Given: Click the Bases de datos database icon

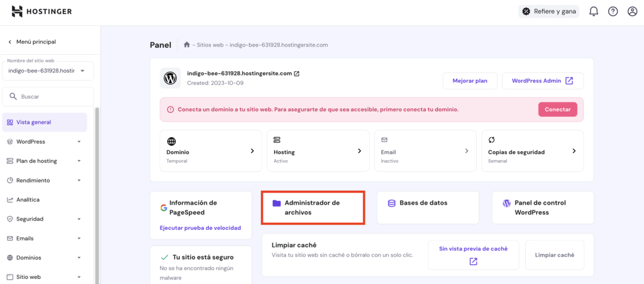Looking at the screenshot, I should [391, 203].
